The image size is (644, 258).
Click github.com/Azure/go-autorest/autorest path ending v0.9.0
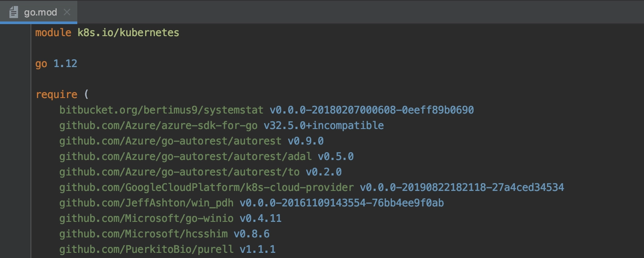(170, 141)
